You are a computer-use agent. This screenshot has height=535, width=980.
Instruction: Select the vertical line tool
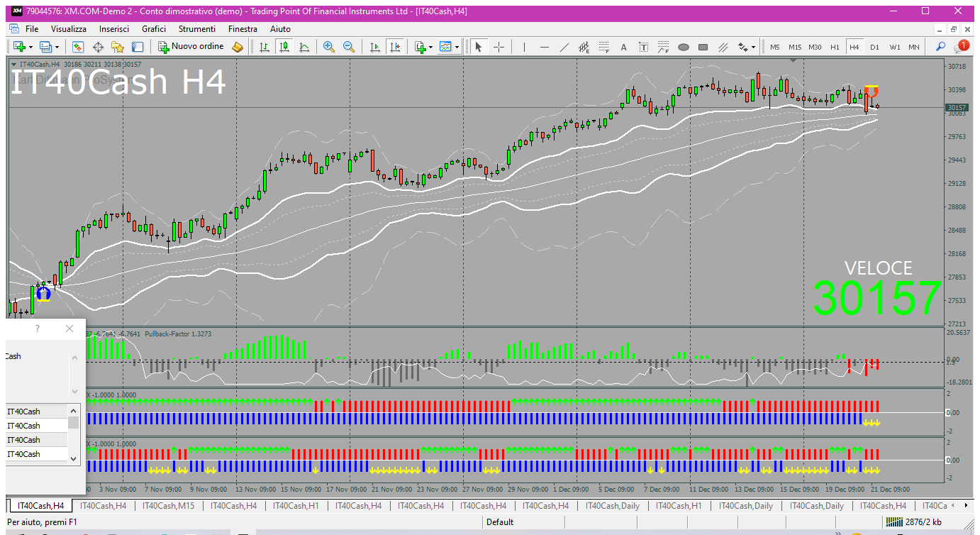coord(524,47)
